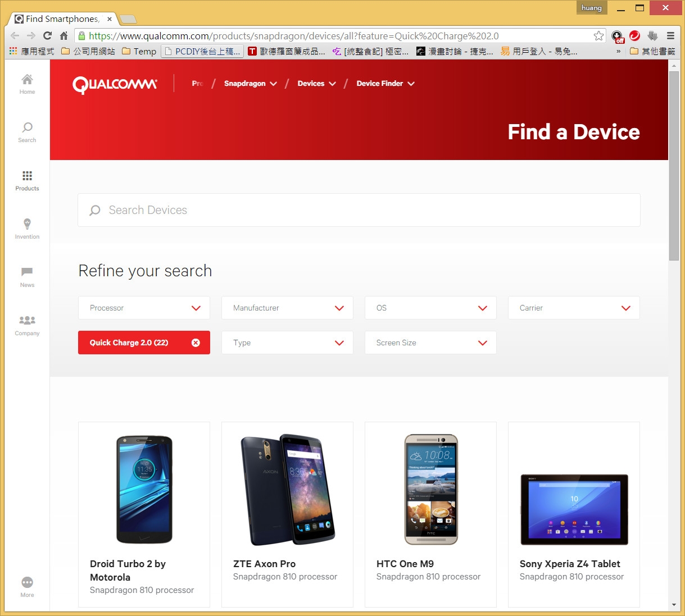685x616 pixels.
Task: Click the page vertical scrollbar thumb
Action: tap(674, 166)
